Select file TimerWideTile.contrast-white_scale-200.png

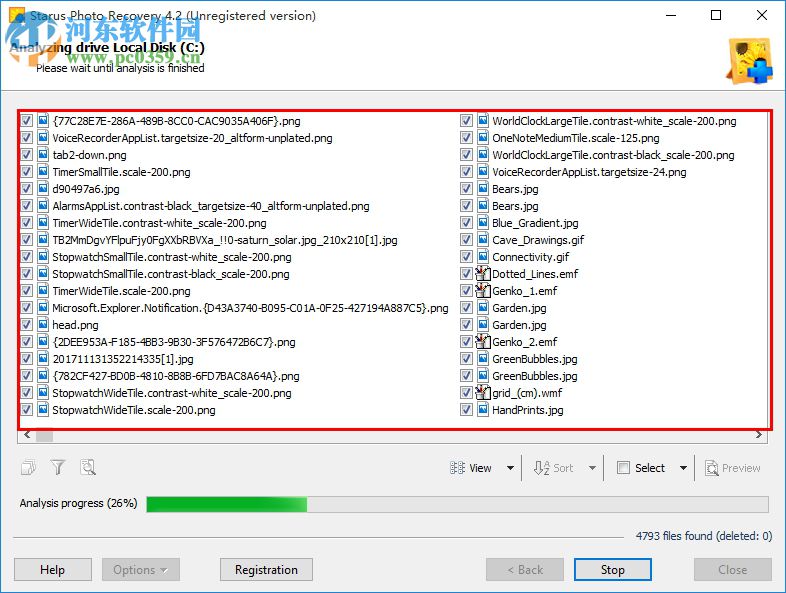click(159, 223)
